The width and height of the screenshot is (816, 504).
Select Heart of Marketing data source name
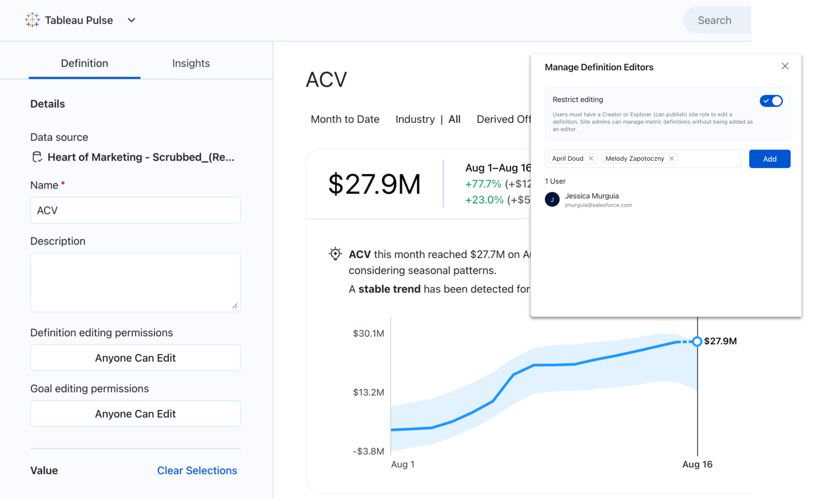tap(141, 157)
